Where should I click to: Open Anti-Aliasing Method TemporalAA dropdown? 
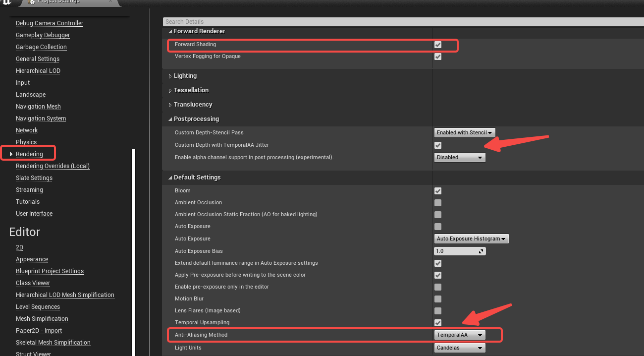point(460,335)
